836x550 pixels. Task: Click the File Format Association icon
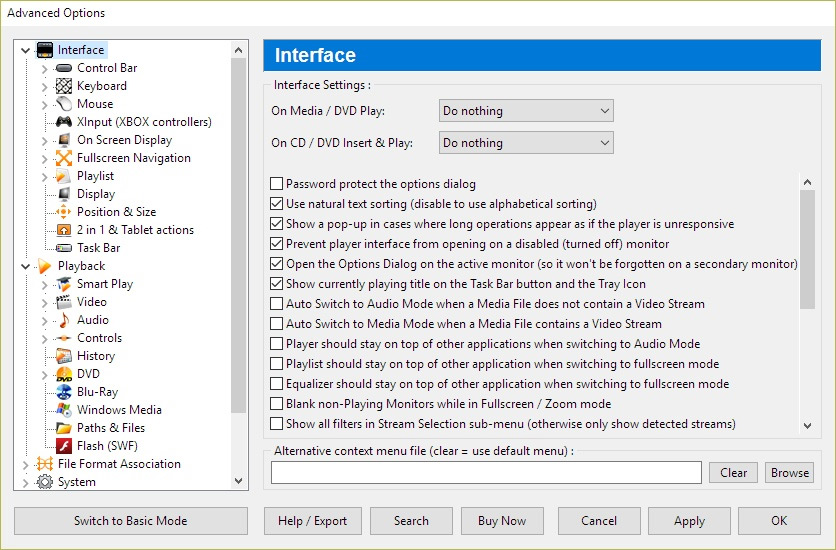coord(45,464)
